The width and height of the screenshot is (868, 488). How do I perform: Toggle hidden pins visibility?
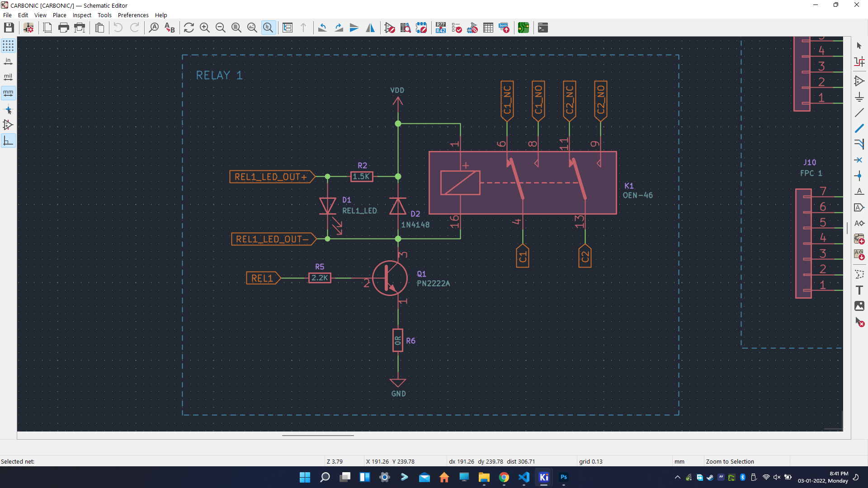click(8, 125)
